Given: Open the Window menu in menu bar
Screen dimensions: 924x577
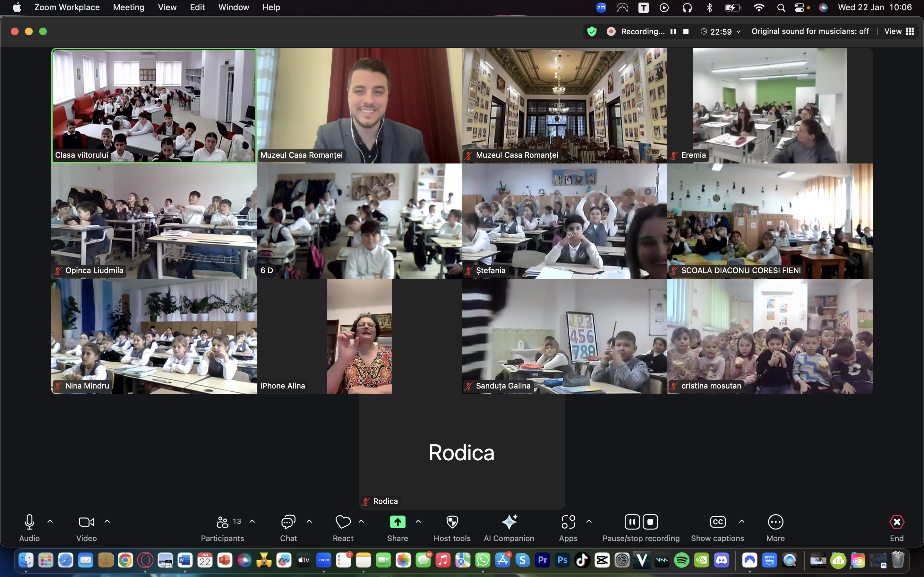Looking at the screenshot, I should [x=233, y=7].
